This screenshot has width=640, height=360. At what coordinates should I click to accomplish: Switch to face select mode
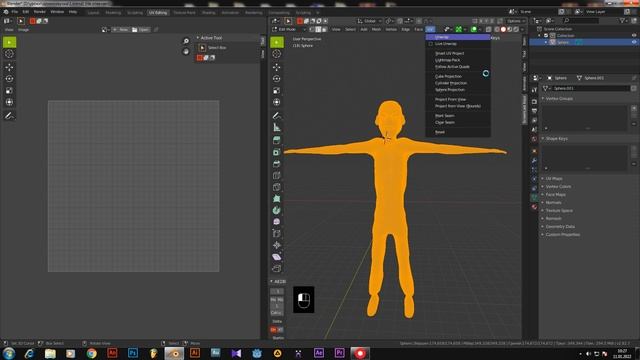click(324, 29)
